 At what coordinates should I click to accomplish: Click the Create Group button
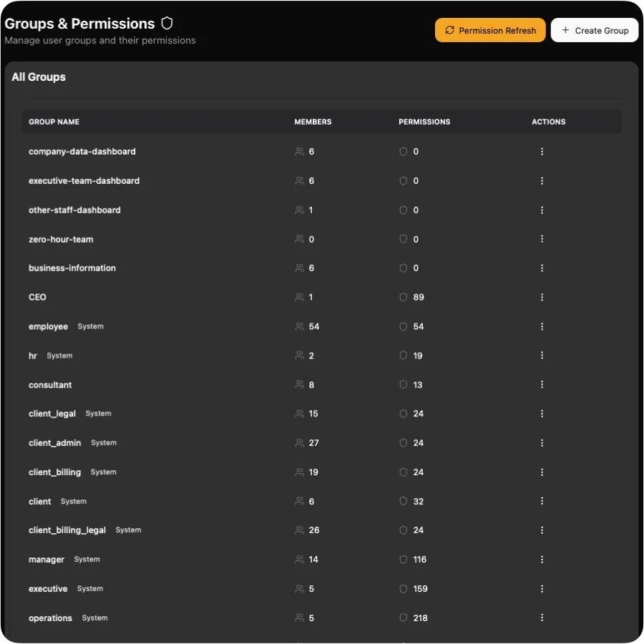coord(595,31)
